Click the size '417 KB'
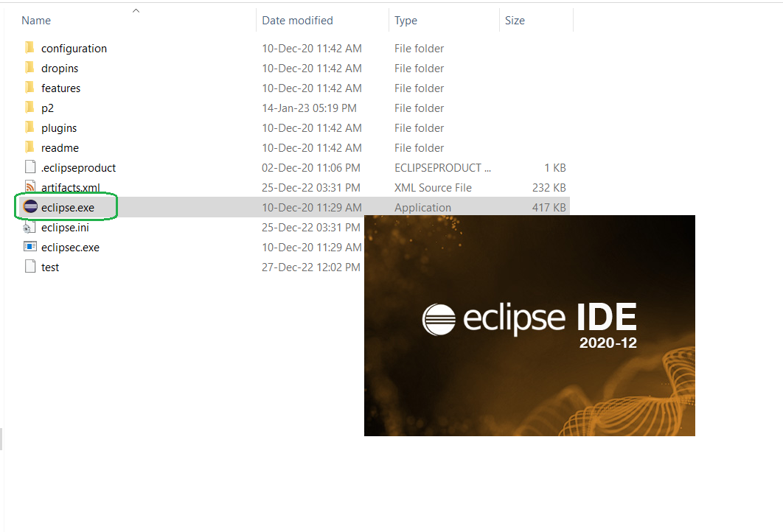Image resolution: width=783 pixels, height=532 pixels. pyautogui.click(x=549, y=208)
